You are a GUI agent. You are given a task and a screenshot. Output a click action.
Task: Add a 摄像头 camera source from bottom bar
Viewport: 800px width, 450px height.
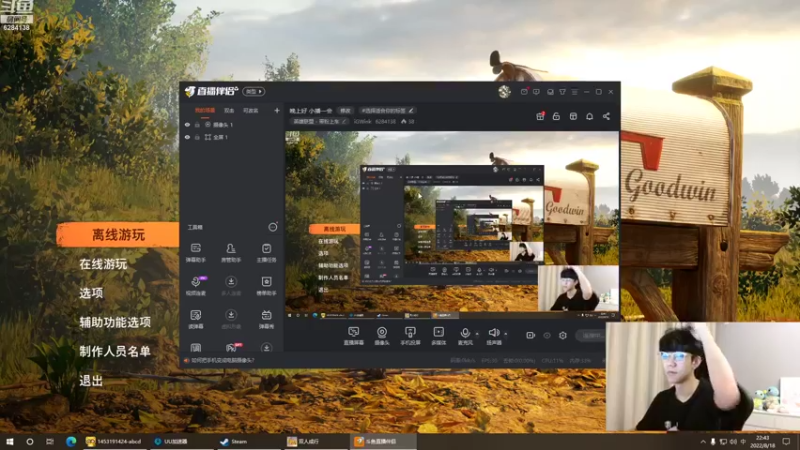pyautogui.click(x=382, y=336)
